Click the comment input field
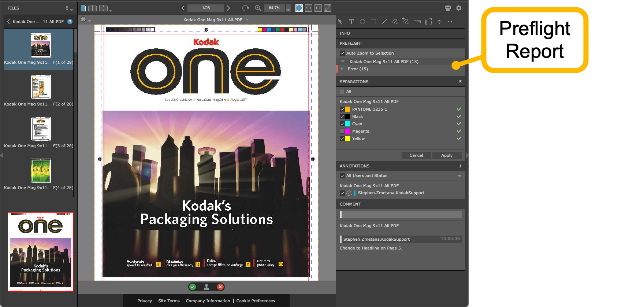The height and width of the screenshot is (307, 644). point(401,215)
